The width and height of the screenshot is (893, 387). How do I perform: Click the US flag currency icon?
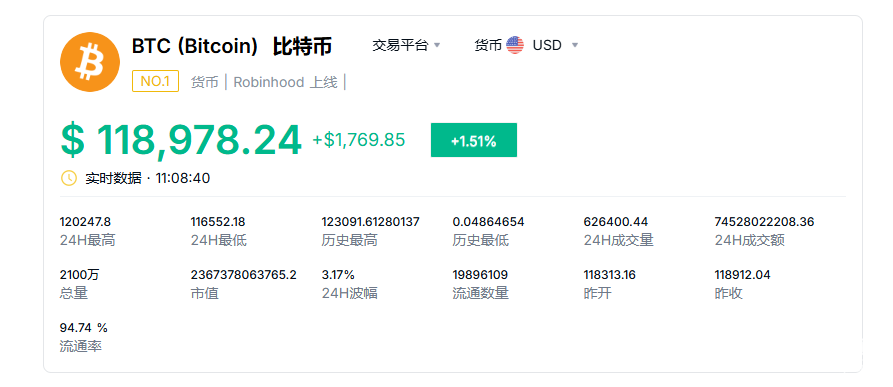click(x=515, y=45)
